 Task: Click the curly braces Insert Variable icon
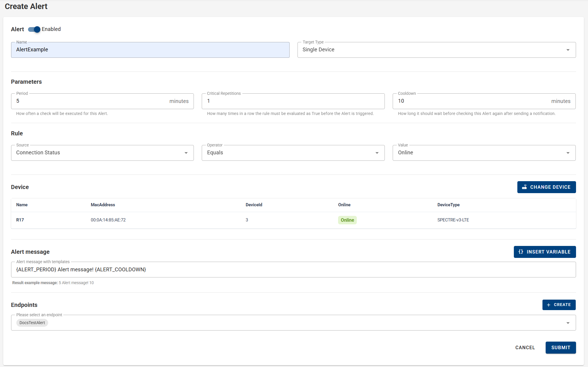pos(521,252)
